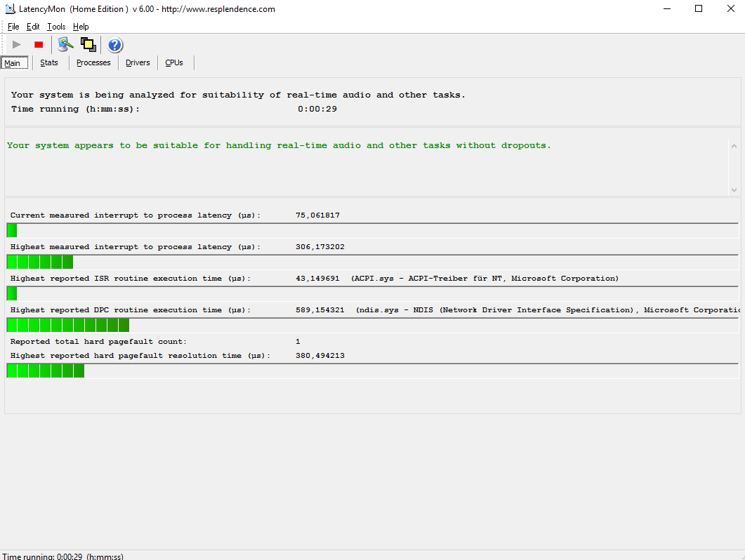Open the options icon in the toolbar
Viewport: 745px width, 560px height.
click(65, 45)
